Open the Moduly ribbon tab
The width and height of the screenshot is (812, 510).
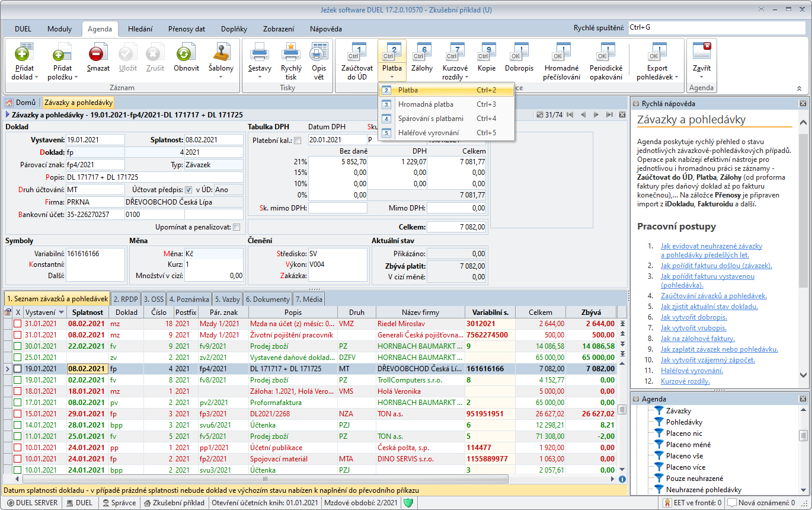tap(59, 28)
